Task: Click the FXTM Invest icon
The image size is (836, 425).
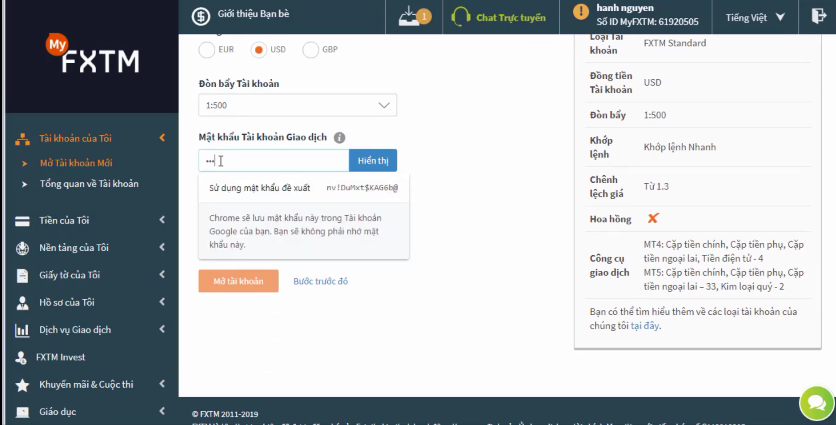Action: [x=21, y=357]
